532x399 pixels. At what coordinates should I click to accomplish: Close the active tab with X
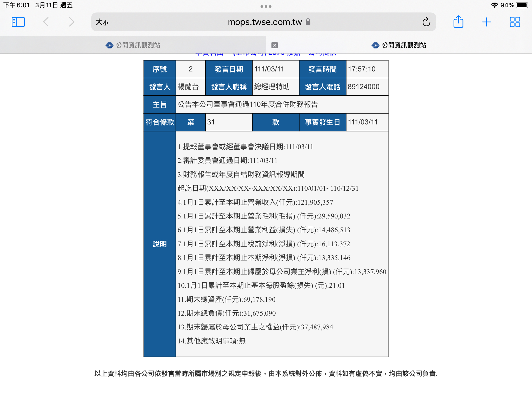pyautogui.click(x=274, y=45)
